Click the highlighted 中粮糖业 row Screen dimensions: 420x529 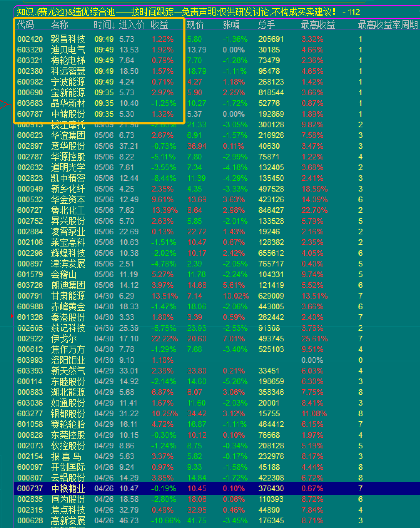(x=217, y=489)
